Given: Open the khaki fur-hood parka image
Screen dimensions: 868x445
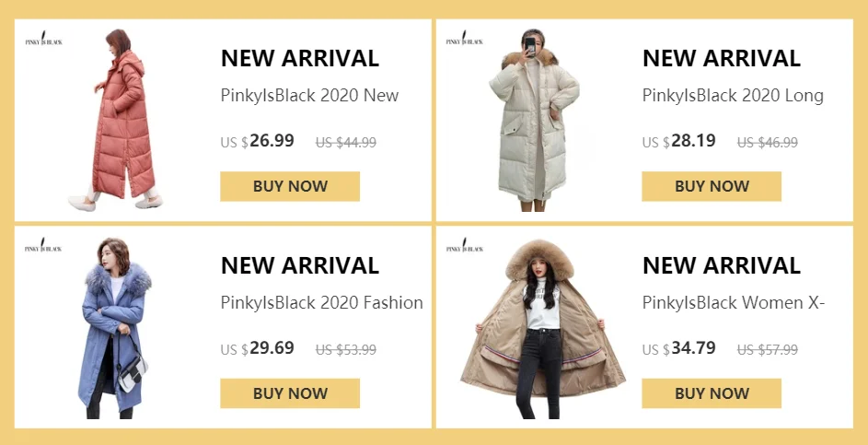Looking at the screenshot, I should pos(542,328).
